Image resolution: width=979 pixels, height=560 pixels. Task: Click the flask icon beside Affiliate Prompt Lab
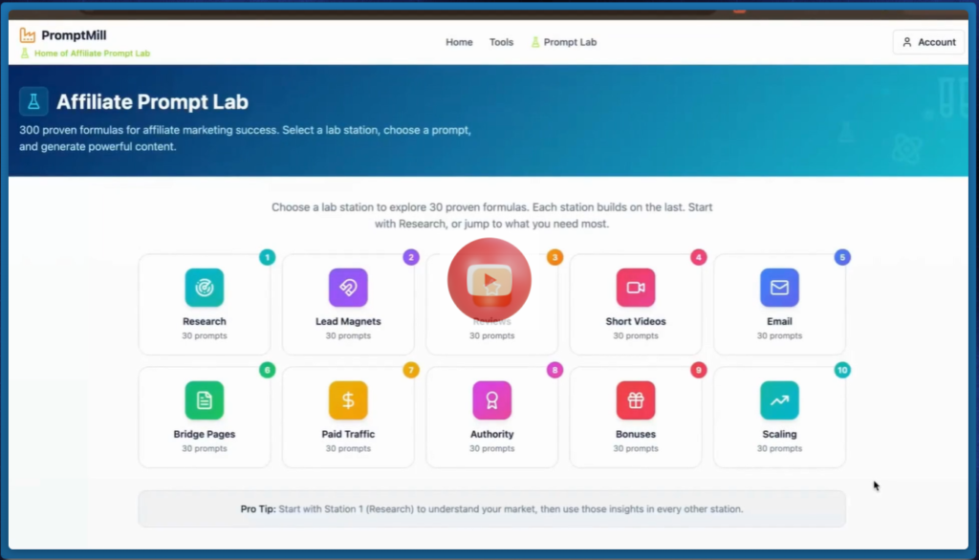(33, 101)
